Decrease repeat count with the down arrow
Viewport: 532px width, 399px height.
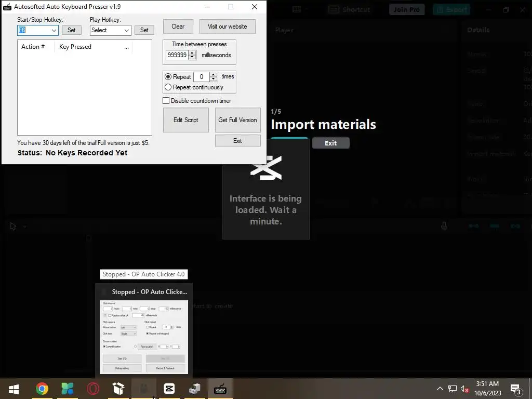[x=214, y=79]
